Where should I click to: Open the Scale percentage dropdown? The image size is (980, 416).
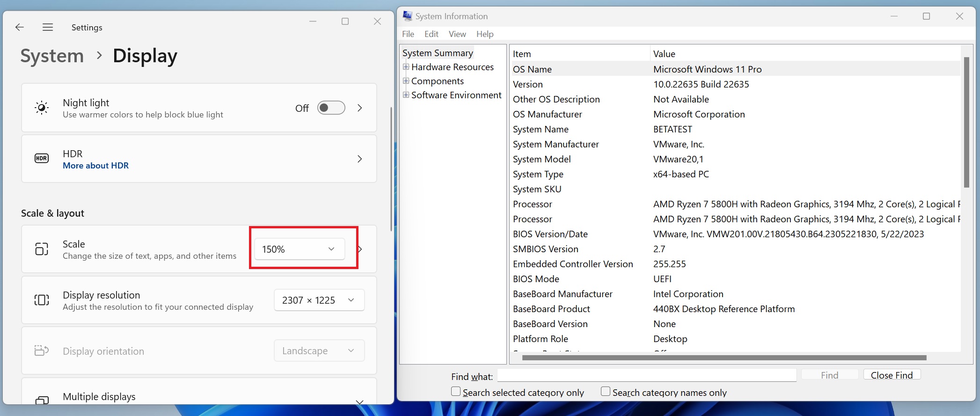click(x=300, y=249)
